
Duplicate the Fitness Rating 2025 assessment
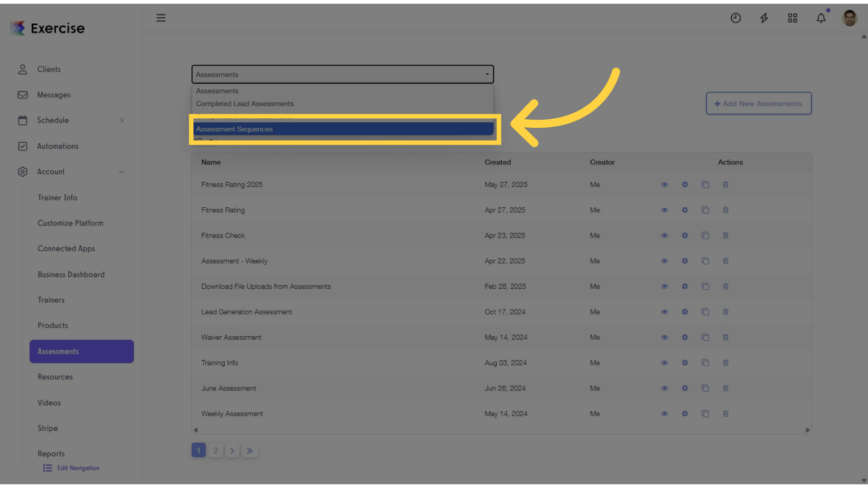[705, 184]
